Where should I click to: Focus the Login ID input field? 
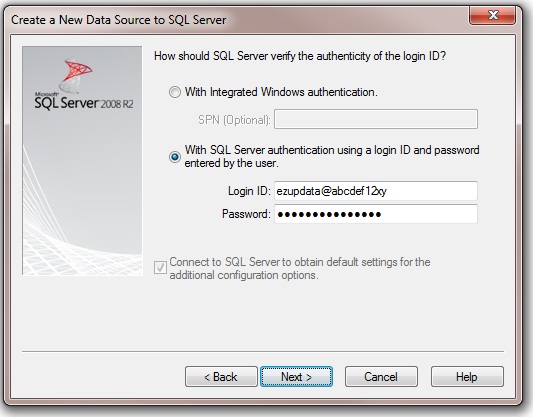click(376, 191)
